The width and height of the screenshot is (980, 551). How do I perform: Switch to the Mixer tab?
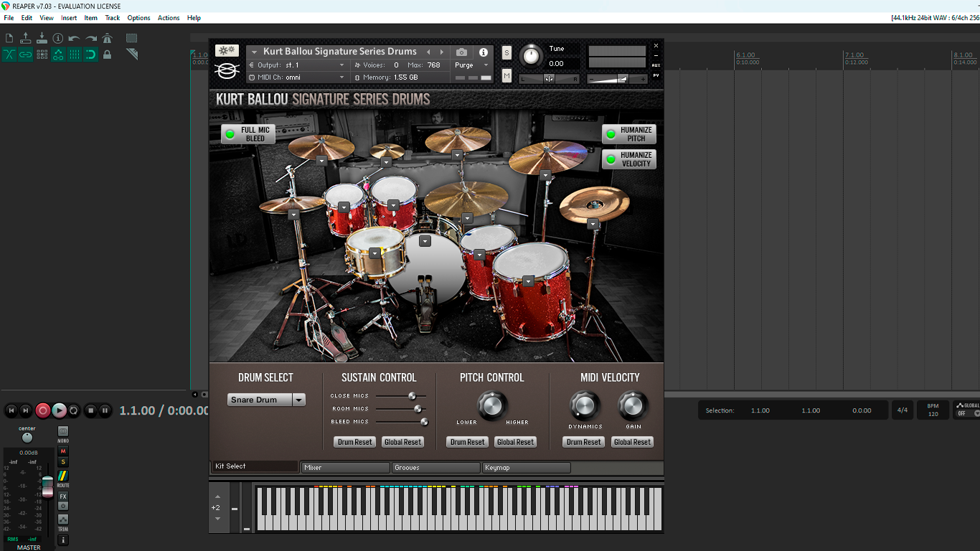click(x=345, y=467)
